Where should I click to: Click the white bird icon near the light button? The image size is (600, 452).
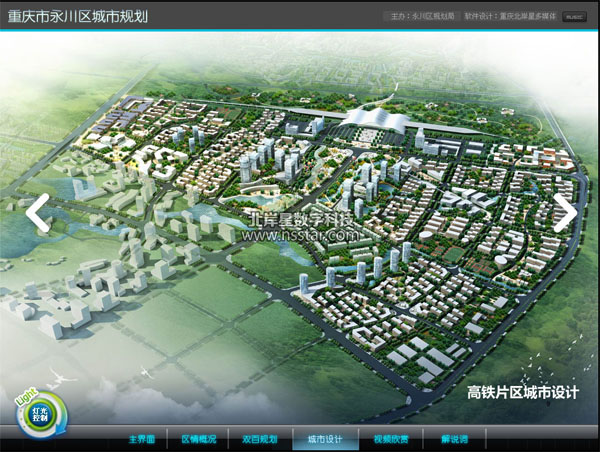[x=62, y=378]
